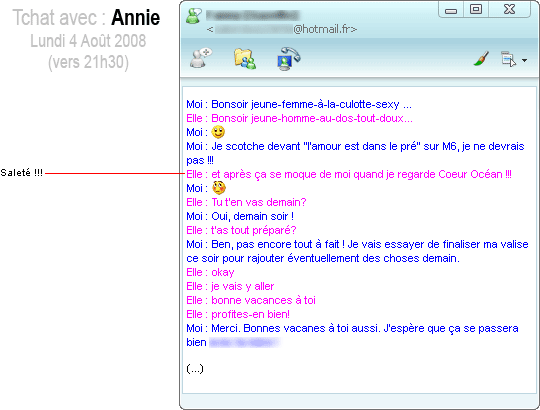Close the chat window
Image resolution: width=540 pixels, height=410 pixels.
[509, 9]
